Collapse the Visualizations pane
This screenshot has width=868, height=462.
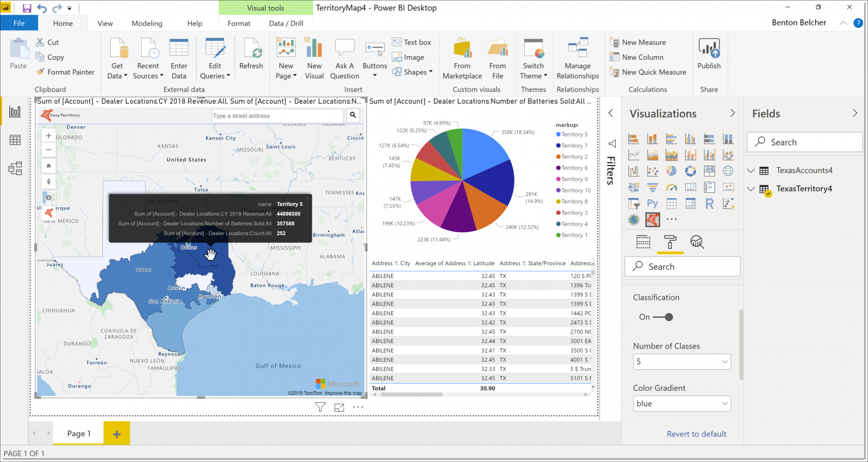733,113
